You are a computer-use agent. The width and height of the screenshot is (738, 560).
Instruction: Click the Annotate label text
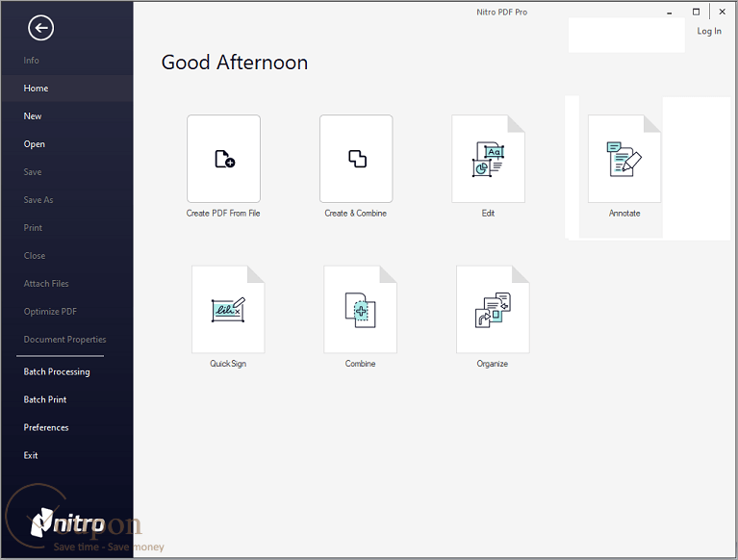tap(624, 214)
